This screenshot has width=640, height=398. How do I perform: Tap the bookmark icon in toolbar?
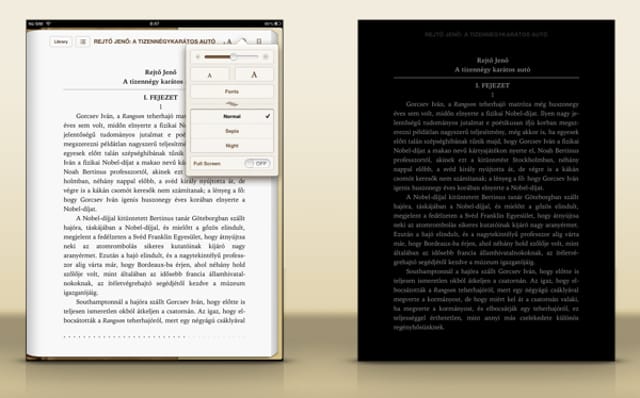(259, 42)
